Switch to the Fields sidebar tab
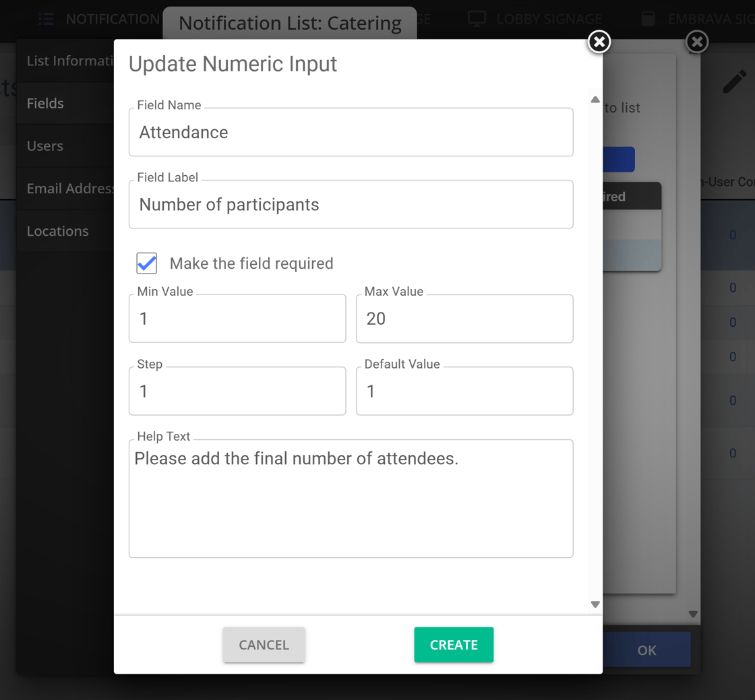The image size is (755, 700). tap(46, 103)
